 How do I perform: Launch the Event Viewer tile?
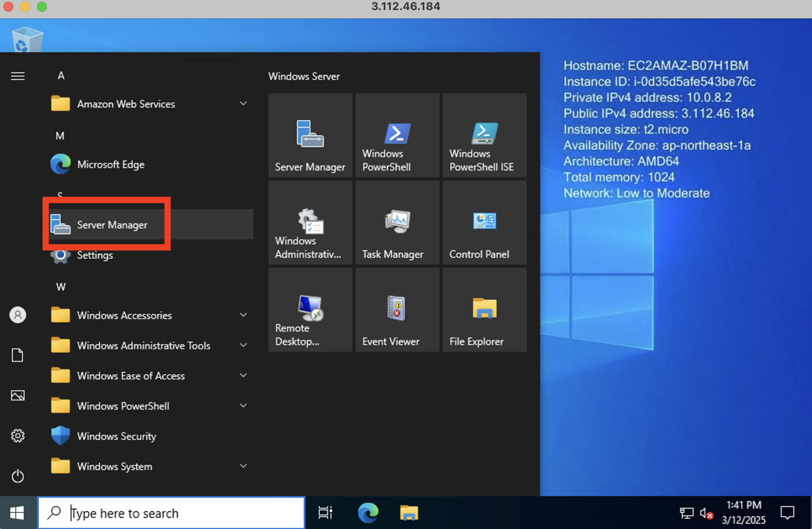(x=397, y=310)
